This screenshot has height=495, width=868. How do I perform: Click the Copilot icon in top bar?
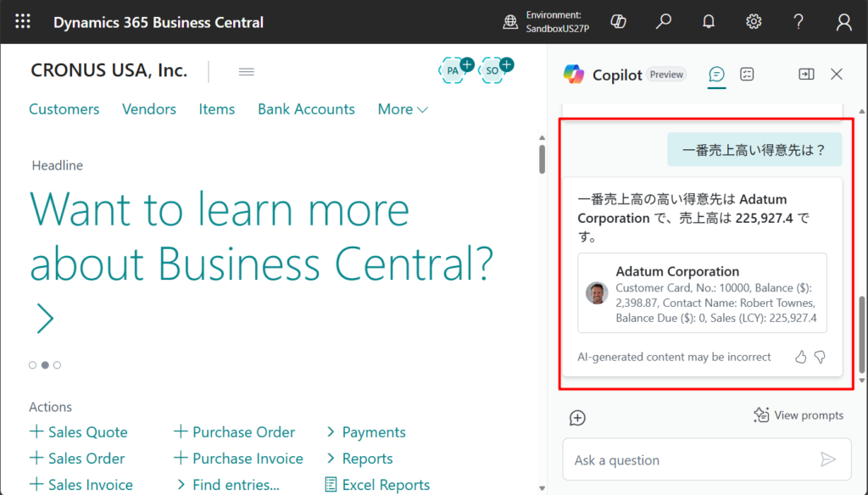coord(619,22)
